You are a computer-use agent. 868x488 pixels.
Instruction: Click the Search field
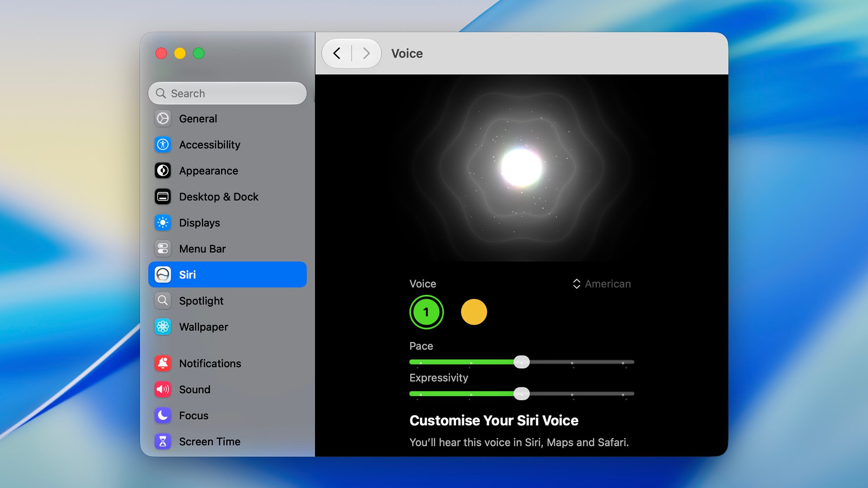tap(227, 93)
